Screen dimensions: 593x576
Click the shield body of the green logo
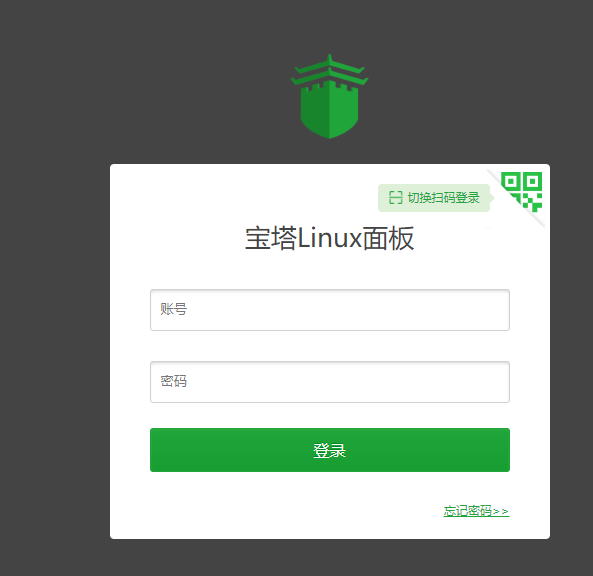tap(329, 112)
